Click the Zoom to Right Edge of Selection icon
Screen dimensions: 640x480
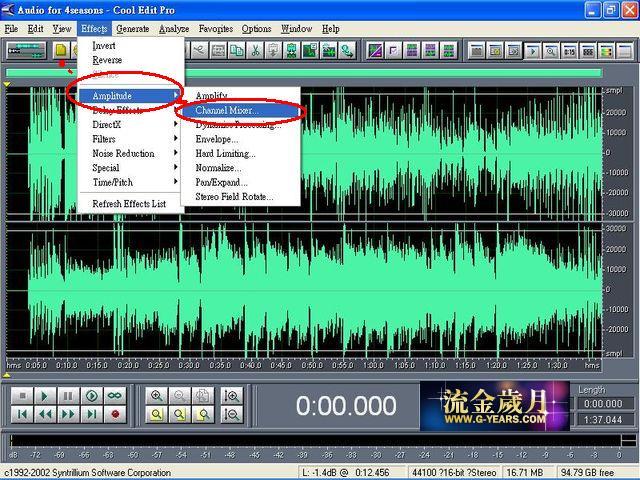[203, 415]
